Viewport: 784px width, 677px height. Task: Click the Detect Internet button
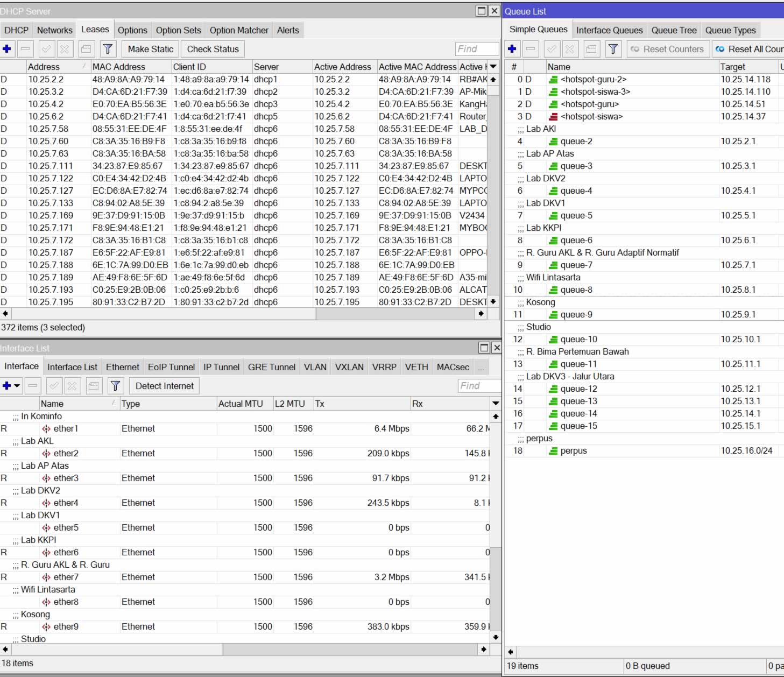coord(164,386)
